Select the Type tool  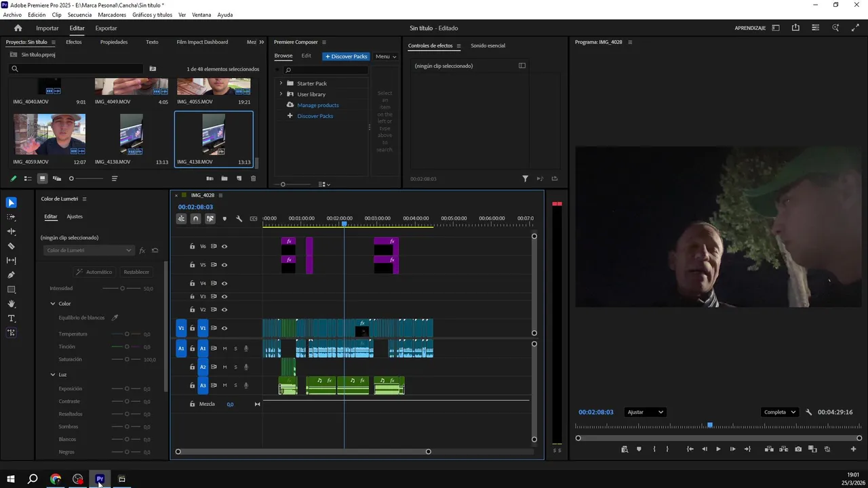(x=11, y=319)
